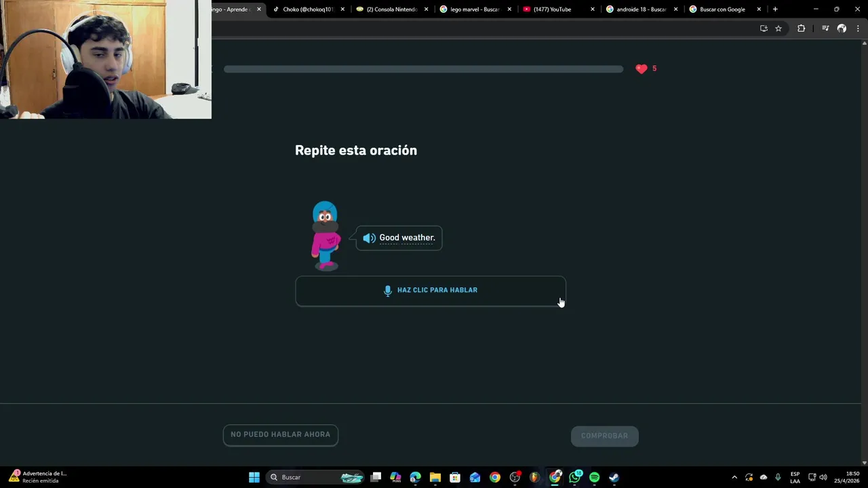The image size is (868, 488).
Task: Click the webcam overlay video
Action: tap(106, 60)
